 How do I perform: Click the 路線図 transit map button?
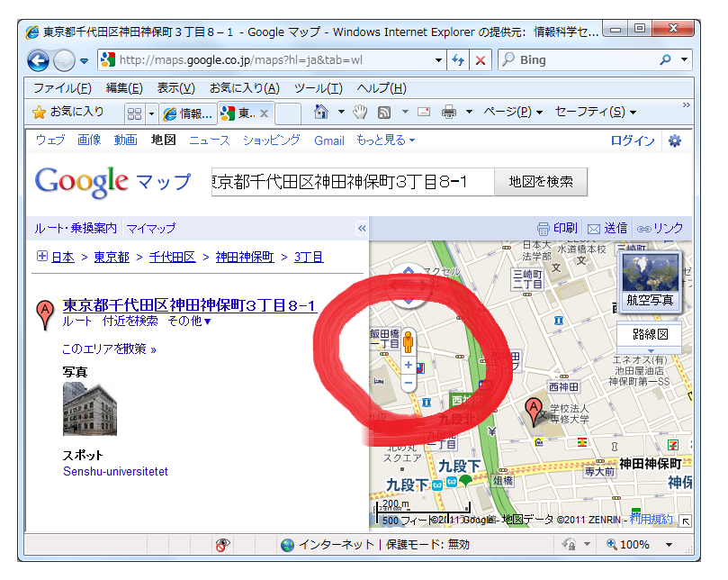point(650,334)
